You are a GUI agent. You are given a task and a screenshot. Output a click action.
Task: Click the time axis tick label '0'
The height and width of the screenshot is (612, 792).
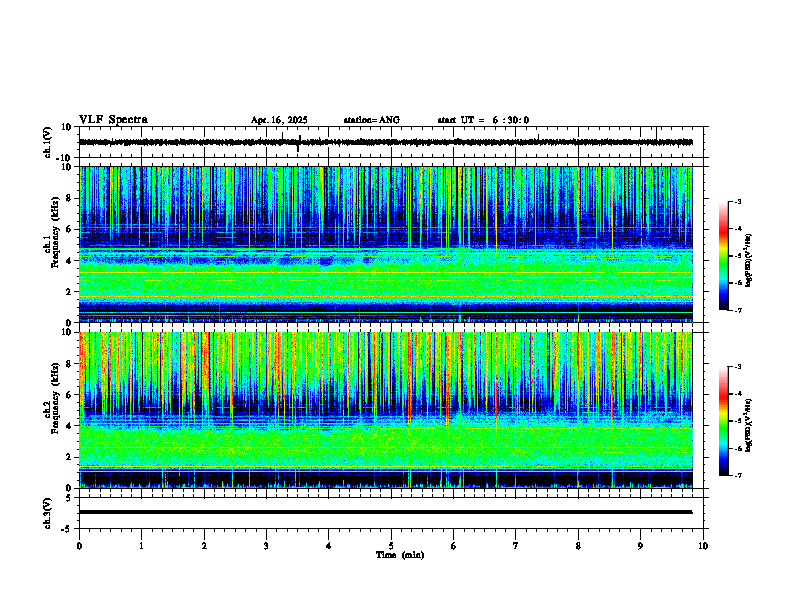tap(79, 546)
